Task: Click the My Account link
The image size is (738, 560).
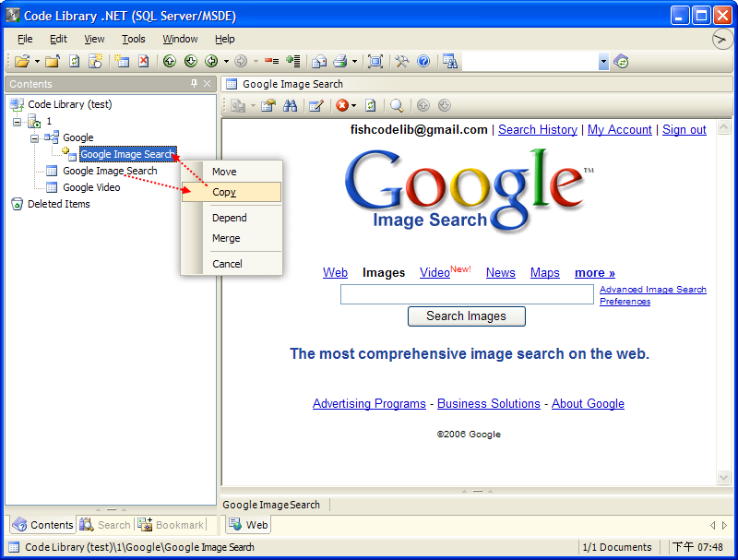Action: [x=619, y=130]
